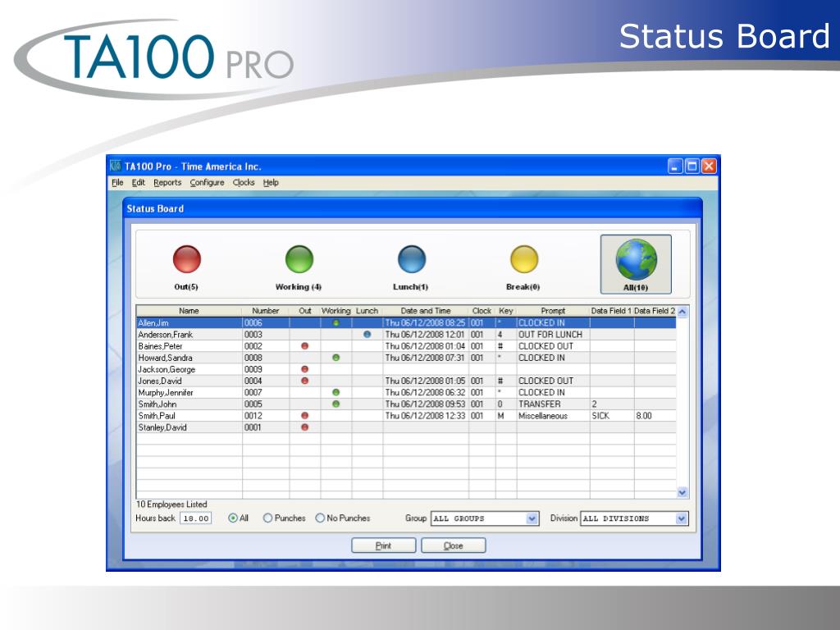Click the Data Field 1 column header

(x=612, y=311)
